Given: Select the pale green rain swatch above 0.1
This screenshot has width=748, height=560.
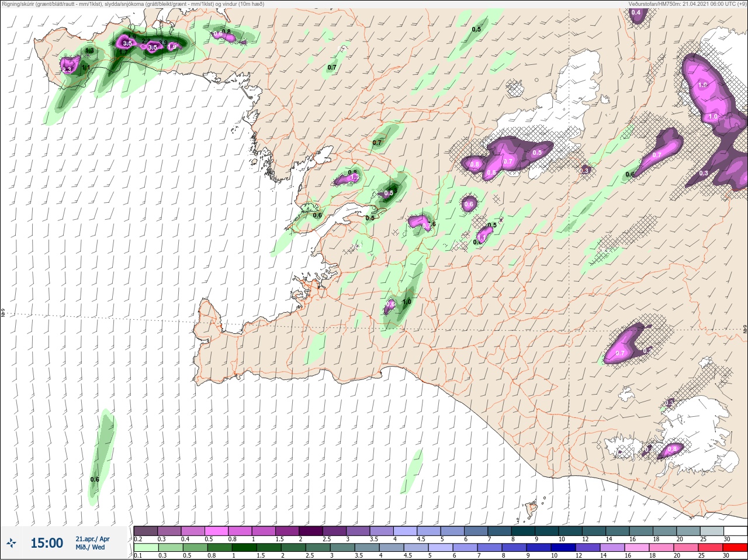Looking at the screenshot, I should (146, 548).
